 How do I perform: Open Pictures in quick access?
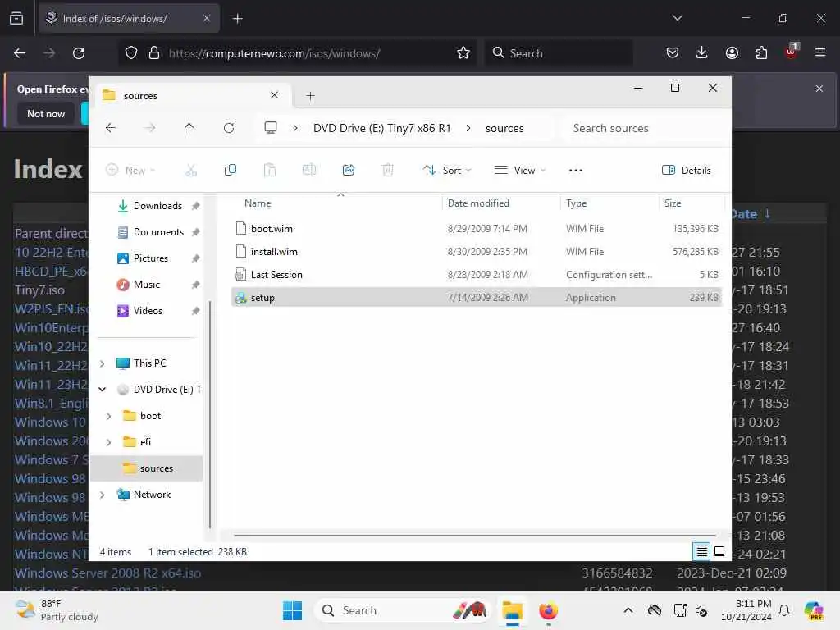[150, 258]
